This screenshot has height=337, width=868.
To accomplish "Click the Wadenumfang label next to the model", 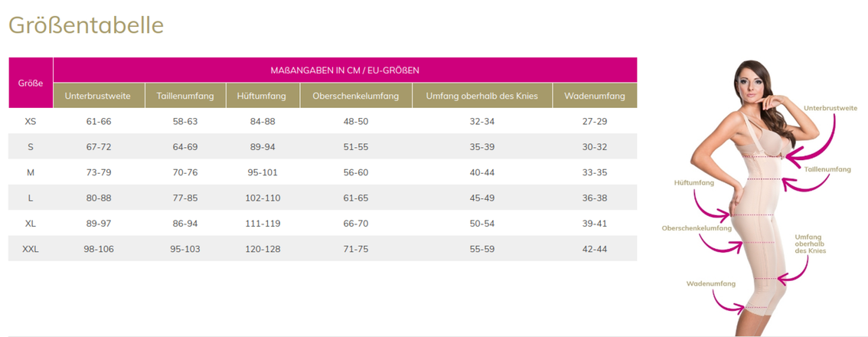I will click(x=704, y=283).
